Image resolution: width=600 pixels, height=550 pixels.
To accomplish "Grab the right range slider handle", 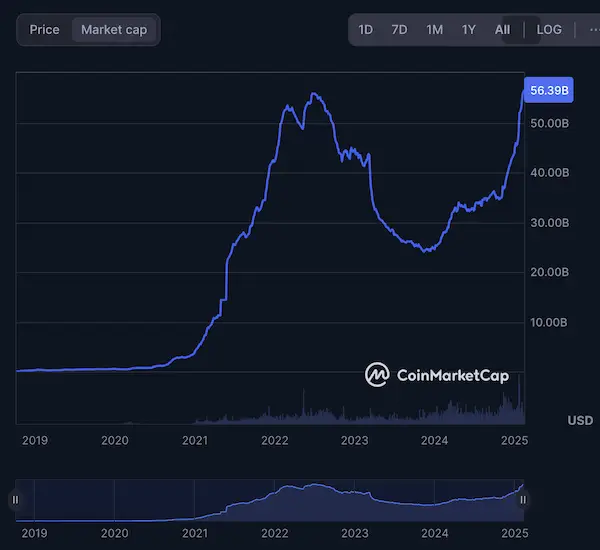I will point(523,500).
